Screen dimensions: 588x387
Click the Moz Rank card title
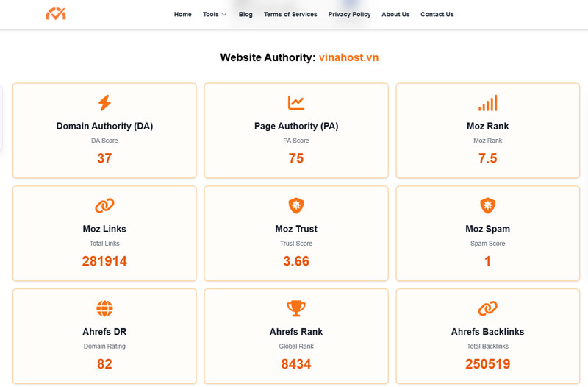pyautogui.click(x=488, y=126)
